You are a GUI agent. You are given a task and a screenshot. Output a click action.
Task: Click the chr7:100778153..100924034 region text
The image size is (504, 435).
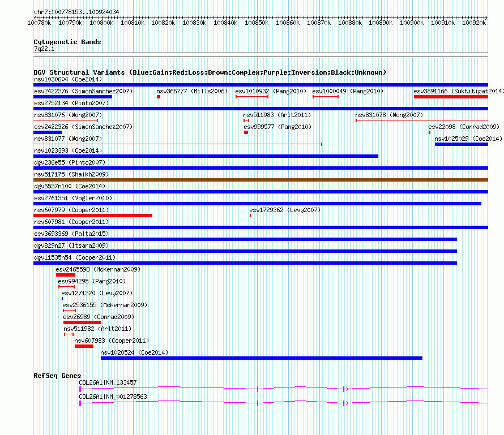pyautogui.click(x=76, y=12)
